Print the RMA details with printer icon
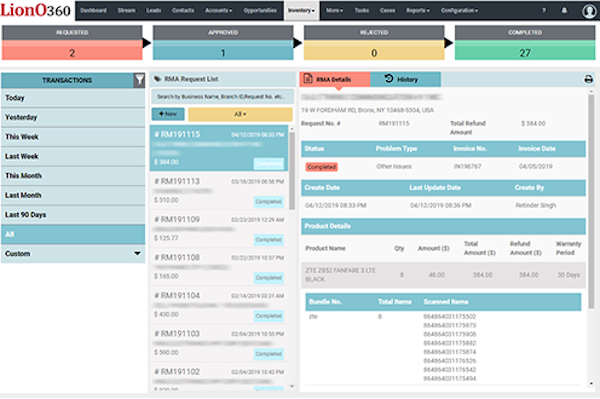 point(589,79)
